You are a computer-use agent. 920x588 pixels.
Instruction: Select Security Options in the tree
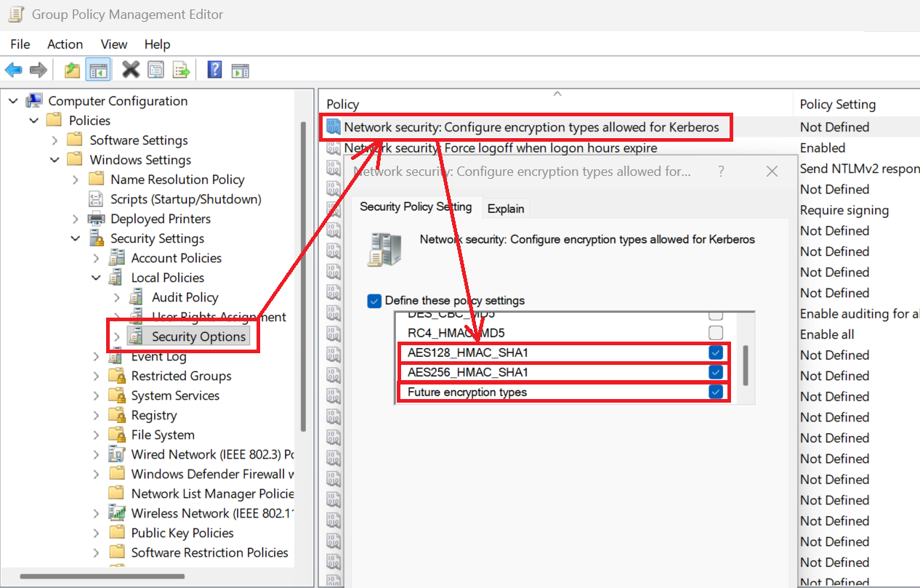198,337
